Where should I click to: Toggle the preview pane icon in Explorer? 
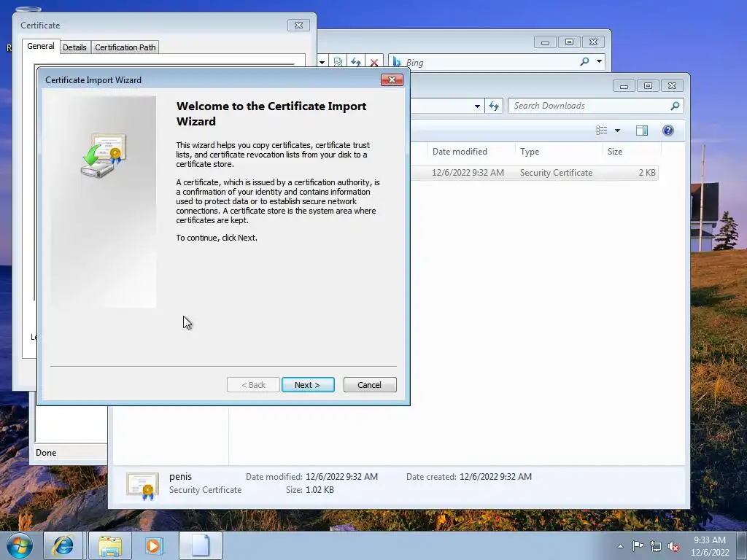(642, 131)
